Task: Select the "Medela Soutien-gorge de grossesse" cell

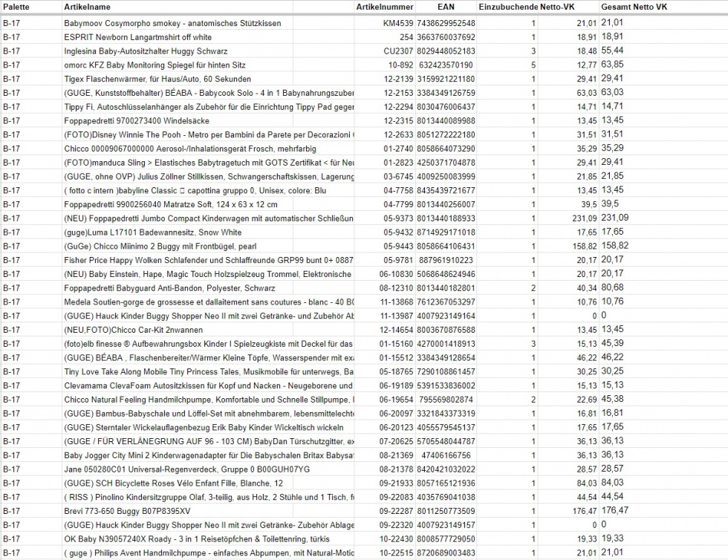Action: click(x=209, y=302)
